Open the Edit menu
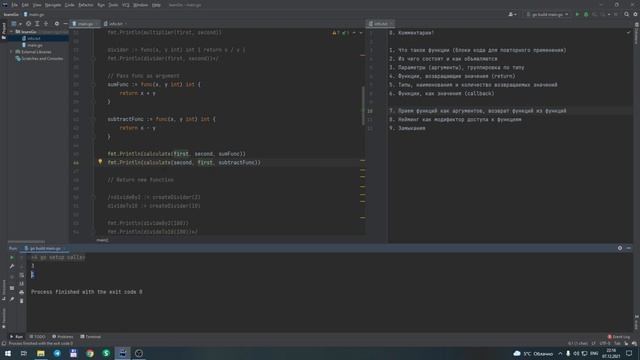 (x=25, y=5)
